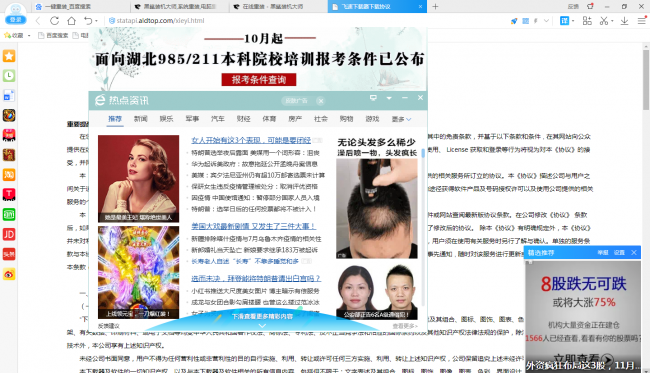Screen dimensions: 650x373
Task: Click the address bar URL field
Action: point(307,21)
